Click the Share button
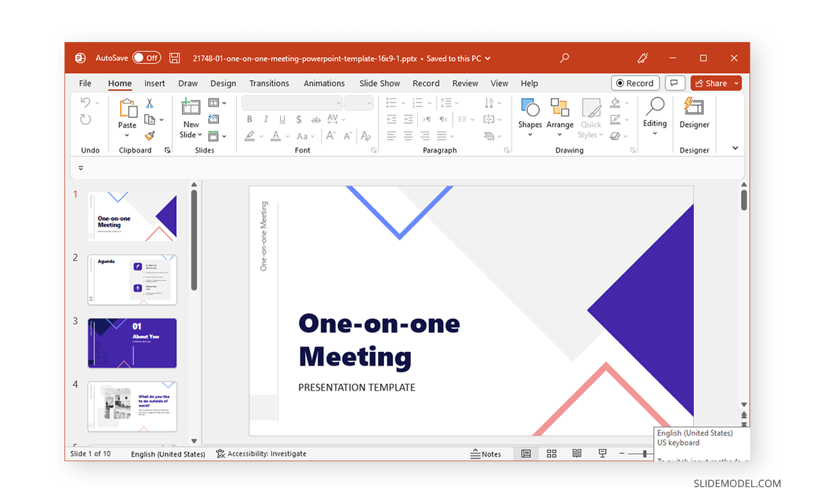The width and height of the screenshot is (814, 504). pyautogui.click(x=712, y=83)
